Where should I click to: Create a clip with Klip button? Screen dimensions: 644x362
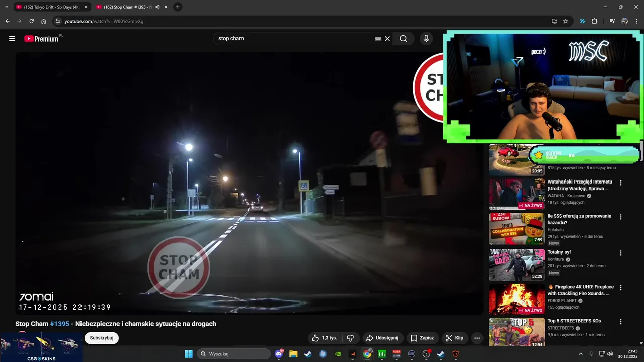point(455,338)
